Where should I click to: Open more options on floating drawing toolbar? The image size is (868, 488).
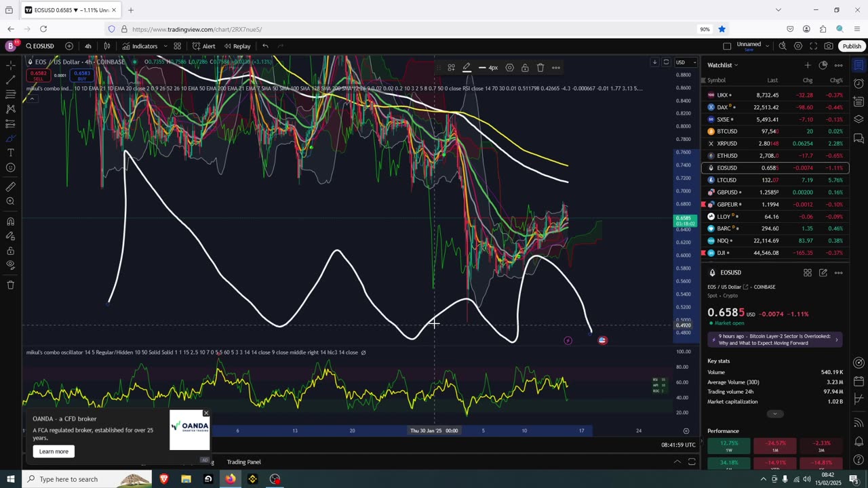coord(556,68)
